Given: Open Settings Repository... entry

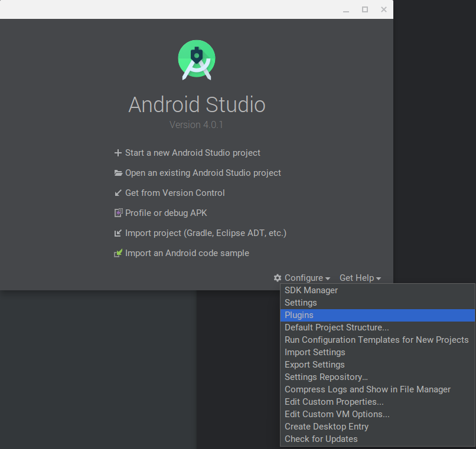Looking at the screenshot, I should [377, 377].
